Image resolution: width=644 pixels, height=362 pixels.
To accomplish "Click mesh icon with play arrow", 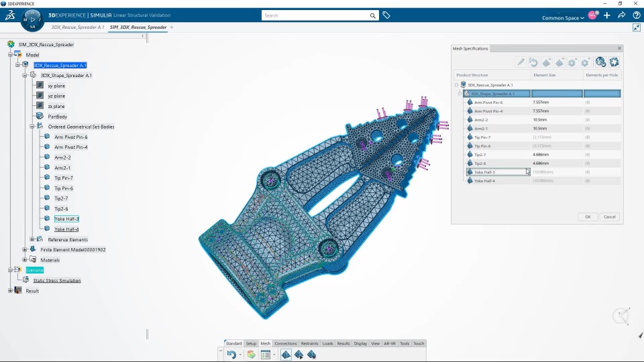I will click(x=299, y=355).
